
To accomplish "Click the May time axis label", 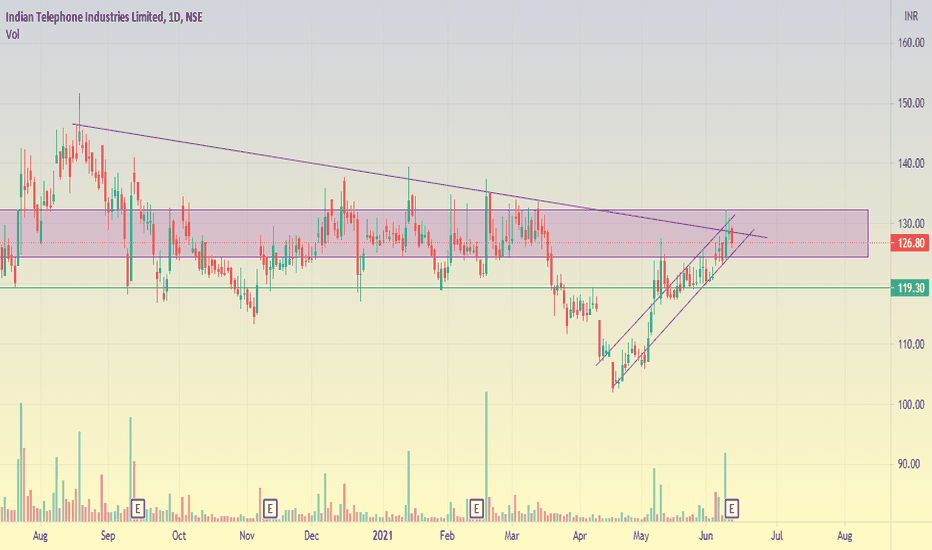I will coord(641,536).
